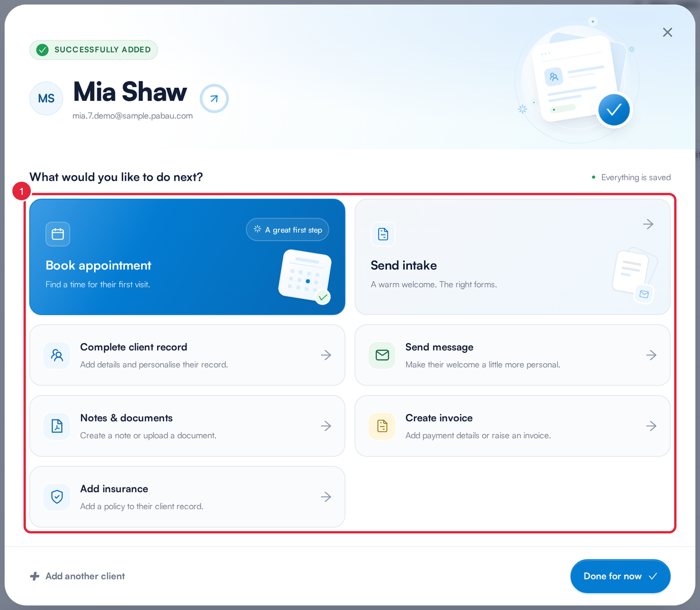Click the Done for now button
The height and width of the screenshot is (610, 700).
click(x=620, y=576)
